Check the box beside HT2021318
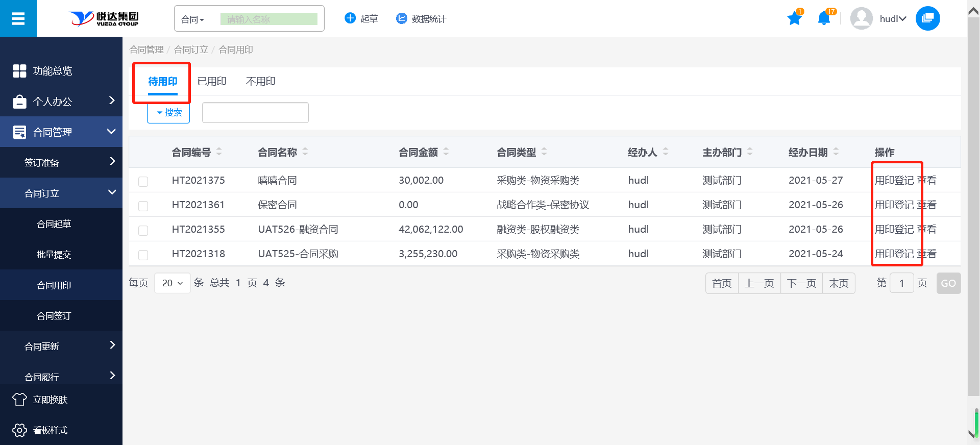The image size is (980, 445). (143, 255)
